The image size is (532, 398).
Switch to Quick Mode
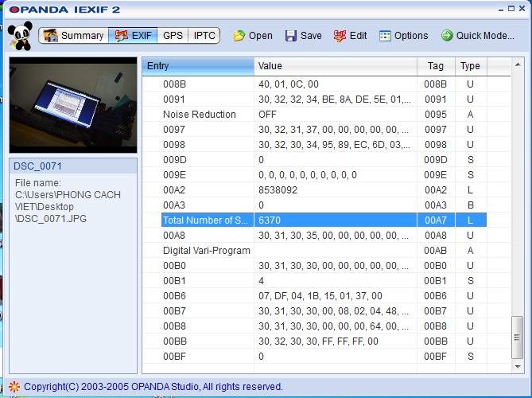coord(477,36)
